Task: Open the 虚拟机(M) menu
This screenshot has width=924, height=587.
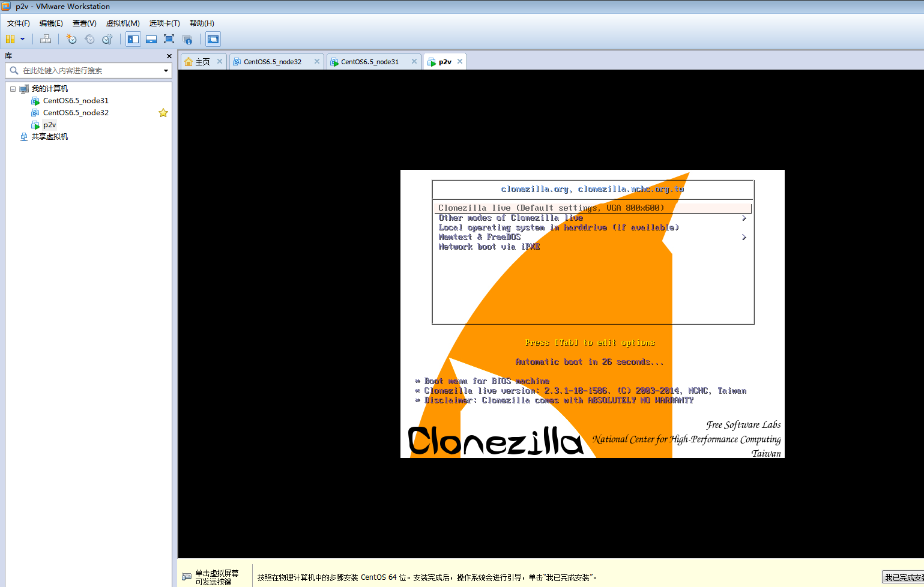Action: tap(123, 23)
